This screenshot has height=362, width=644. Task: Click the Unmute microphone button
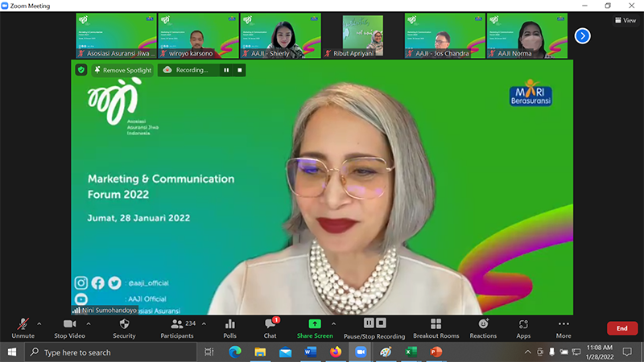point(23,328)
